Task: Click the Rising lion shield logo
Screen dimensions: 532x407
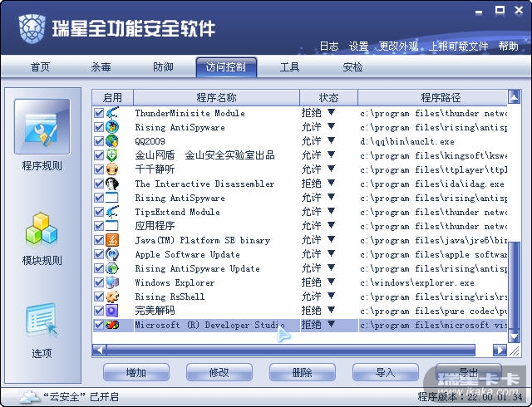Action: (x=32, y=28)
